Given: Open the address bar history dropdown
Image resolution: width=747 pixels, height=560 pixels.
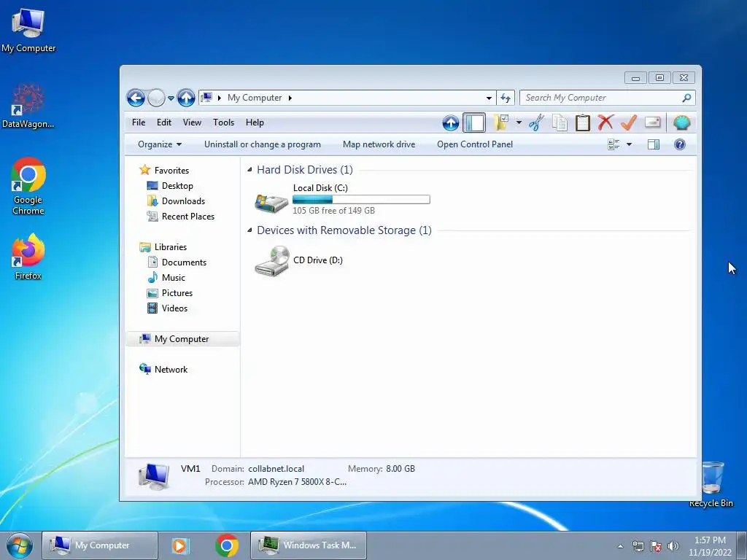Looking at the screenshot, I should pyautogui.click(x=489, y=98).
